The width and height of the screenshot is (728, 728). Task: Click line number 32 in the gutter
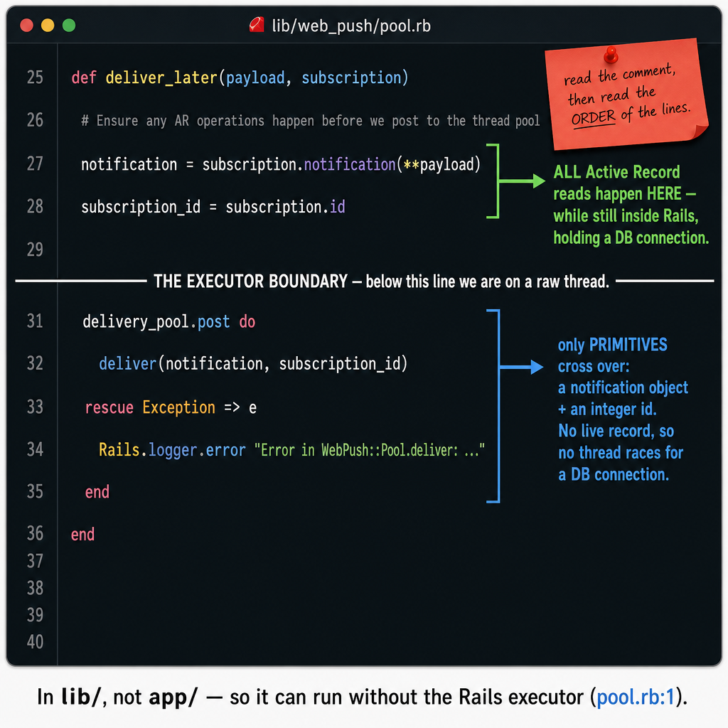[x=36, y=363]
